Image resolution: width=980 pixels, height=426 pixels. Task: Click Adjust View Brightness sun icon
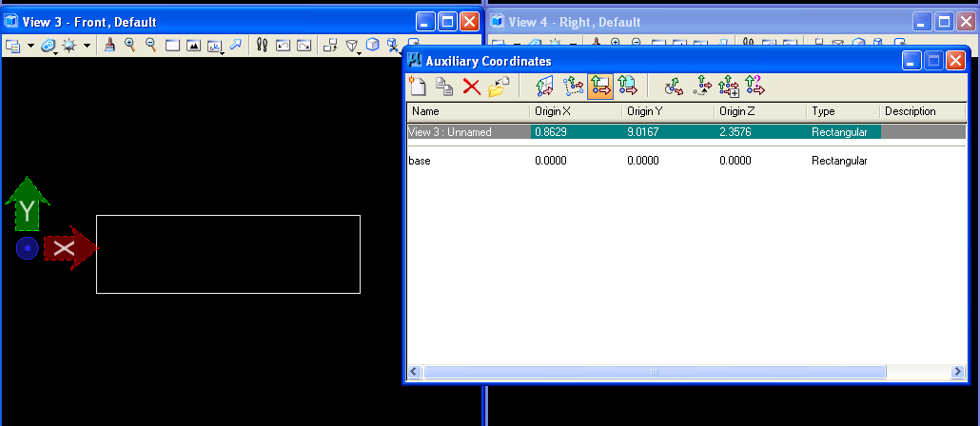(x=69, y=46)
